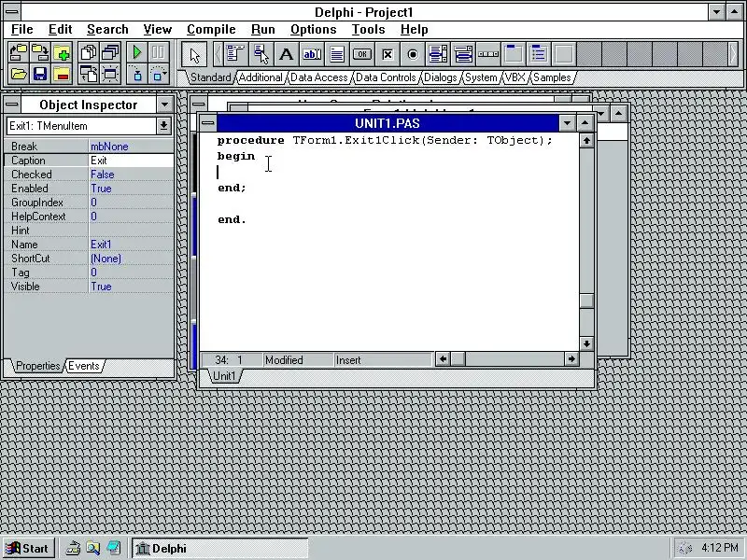Switch to the System palette tab
Screen dimensions: 747x560
(481, 77)
